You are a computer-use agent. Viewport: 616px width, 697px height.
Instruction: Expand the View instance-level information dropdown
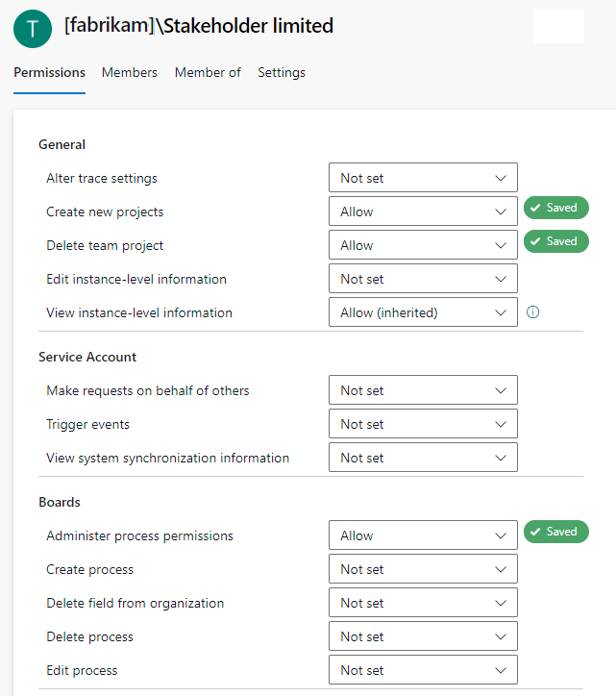coord(423,312)
